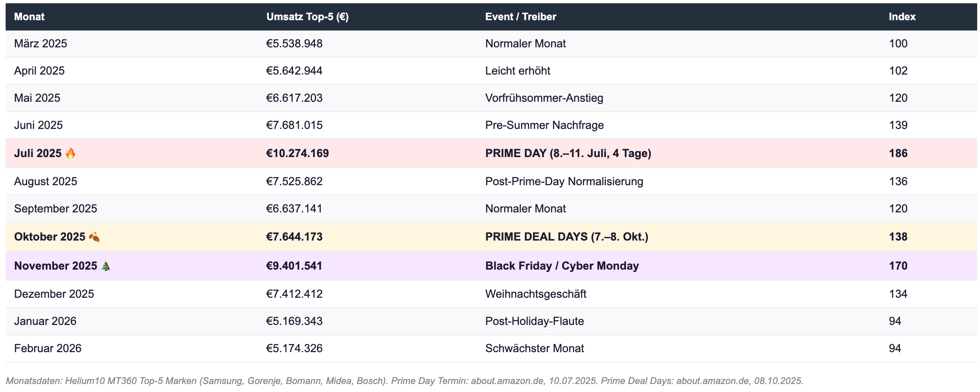Select the PRIME DEAL DAYS event cell
The image size is (980, 392).
(566, 237)
